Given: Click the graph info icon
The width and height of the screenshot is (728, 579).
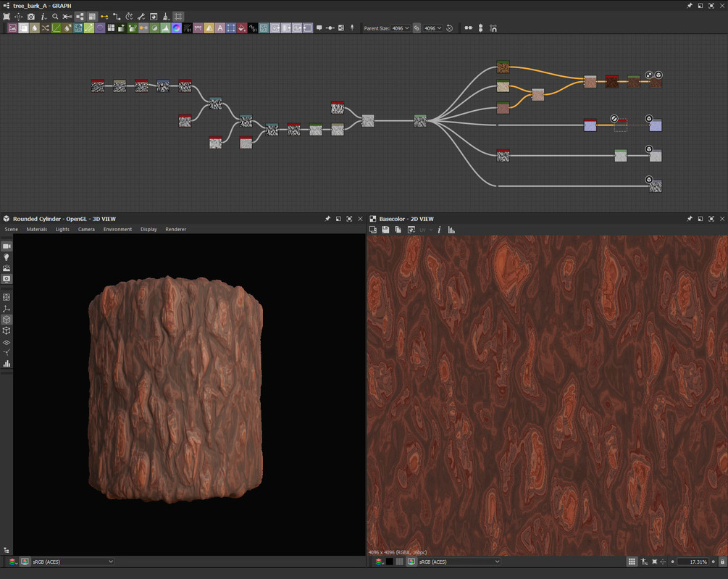Looking at the screenshot, I should pos(43,17).
